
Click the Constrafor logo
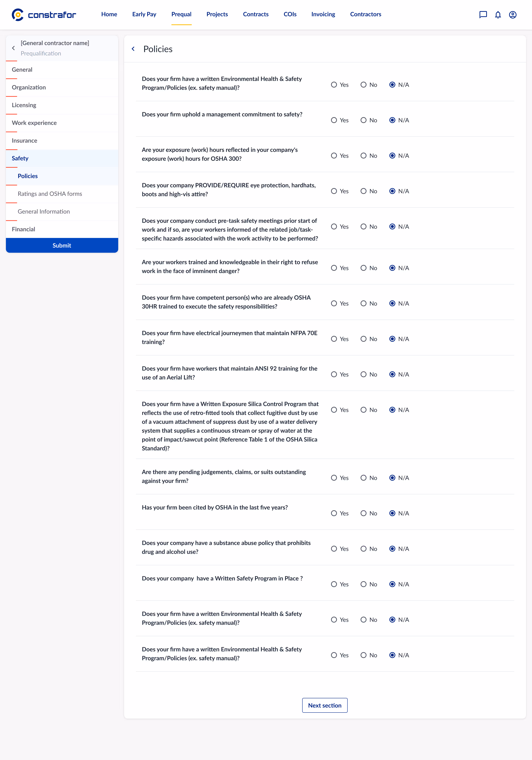tap(44, 15)
